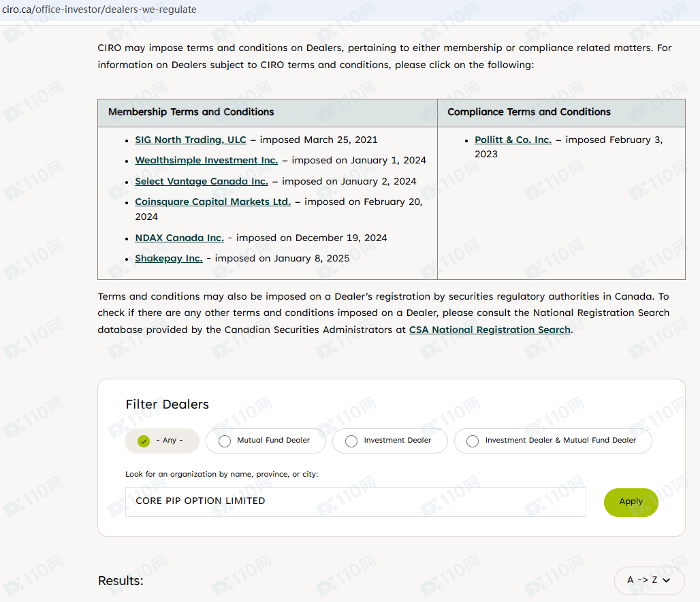Click the green Apply button
Viewport: 700px width, 602px height.
coord(631,502)
